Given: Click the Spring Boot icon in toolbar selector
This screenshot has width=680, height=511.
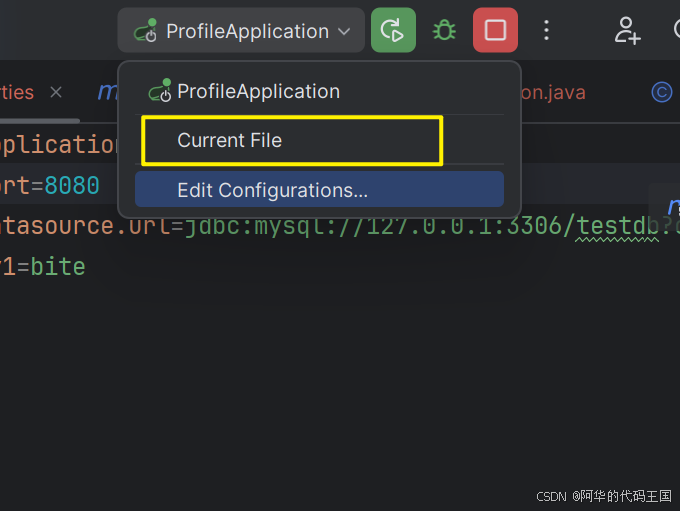Looking at the screenshot, I should click(146, 31).
